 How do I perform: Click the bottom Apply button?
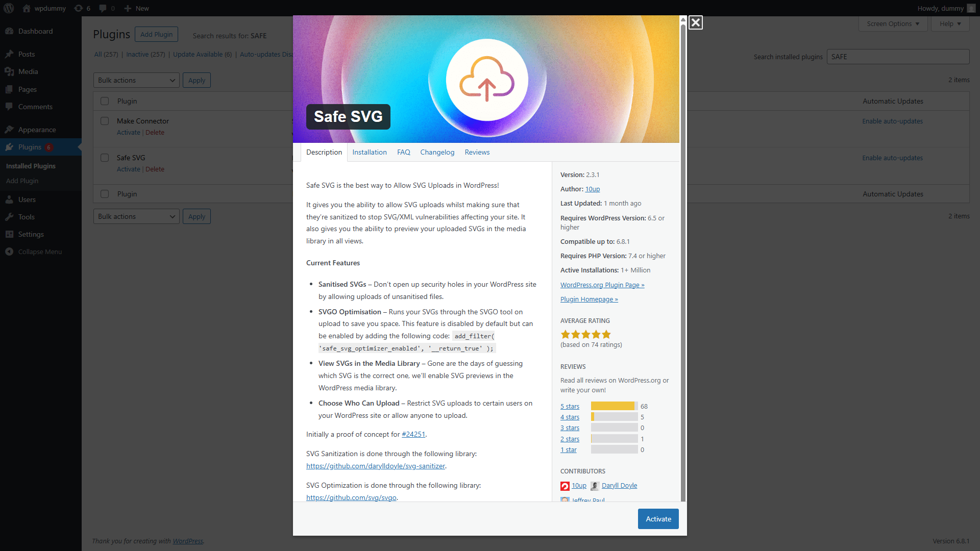click(x=197, y=216)
